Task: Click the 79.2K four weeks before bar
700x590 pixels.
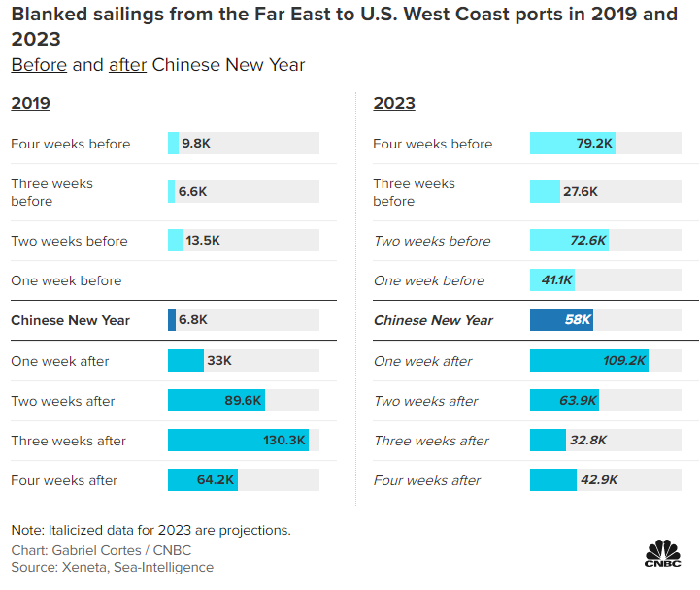Action: pos(572,144)
